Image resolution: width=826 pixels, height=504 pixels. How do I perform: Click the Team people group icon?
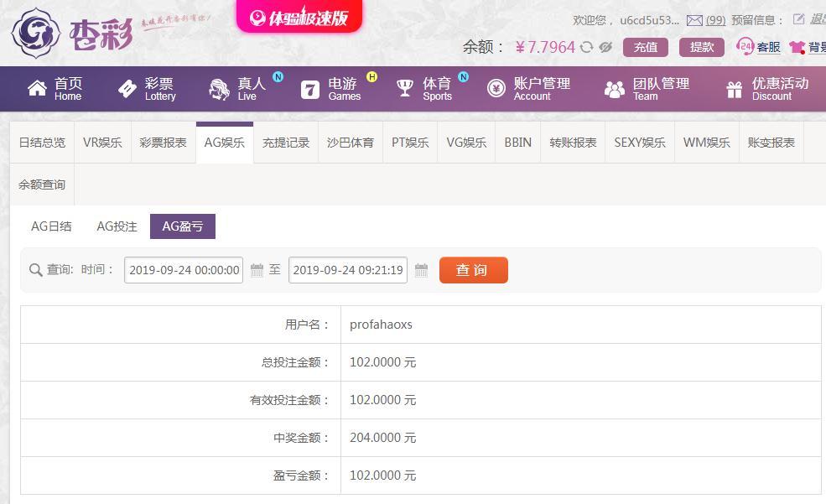pos(614,90)
